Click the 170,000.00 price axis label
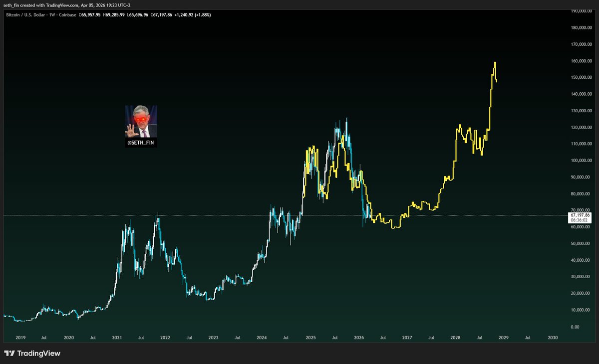The width and height of the screenshot is (599, 364). (x=582, y=44)
